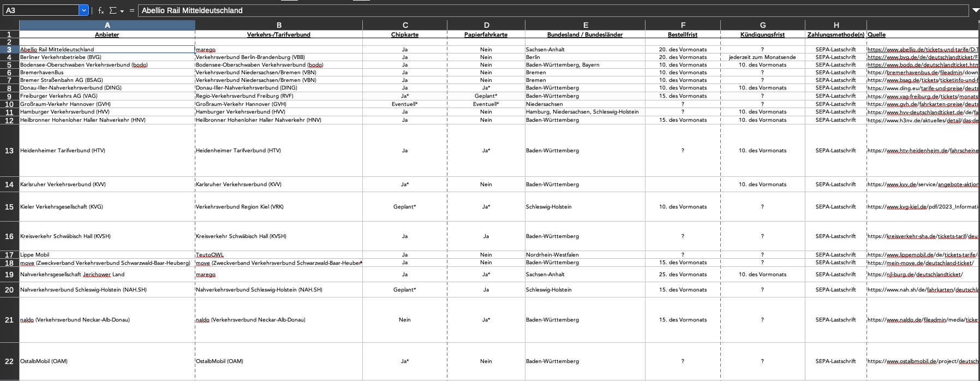Select column H header

[836, 25]
